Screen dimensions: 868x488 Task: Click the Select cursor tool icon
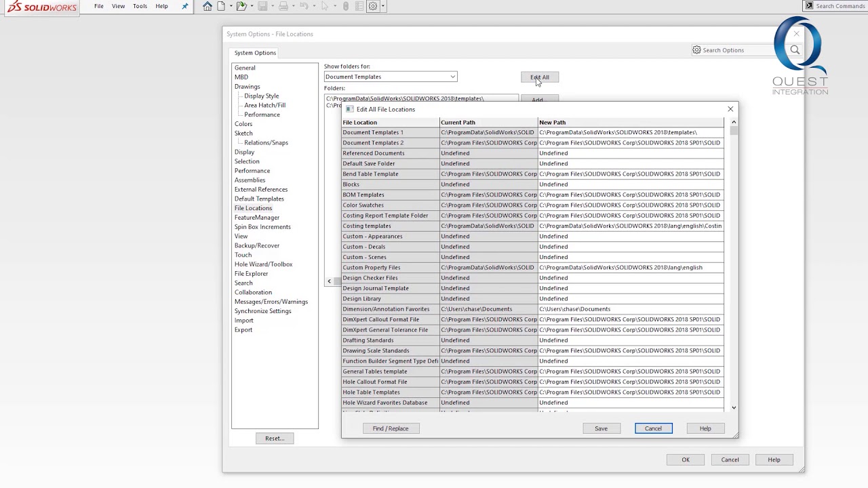(325, 6)
